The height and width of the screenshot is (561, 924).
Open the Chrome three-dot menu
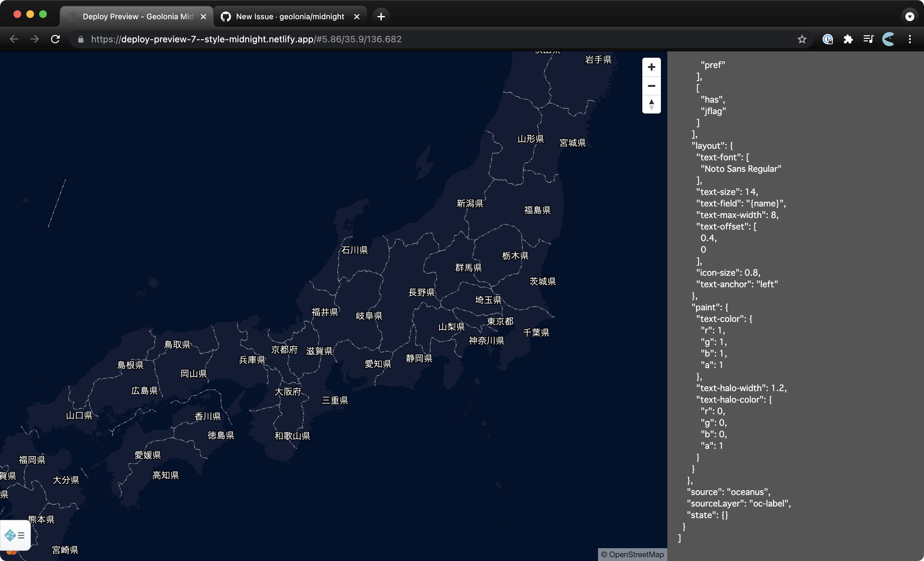(910, 39)
